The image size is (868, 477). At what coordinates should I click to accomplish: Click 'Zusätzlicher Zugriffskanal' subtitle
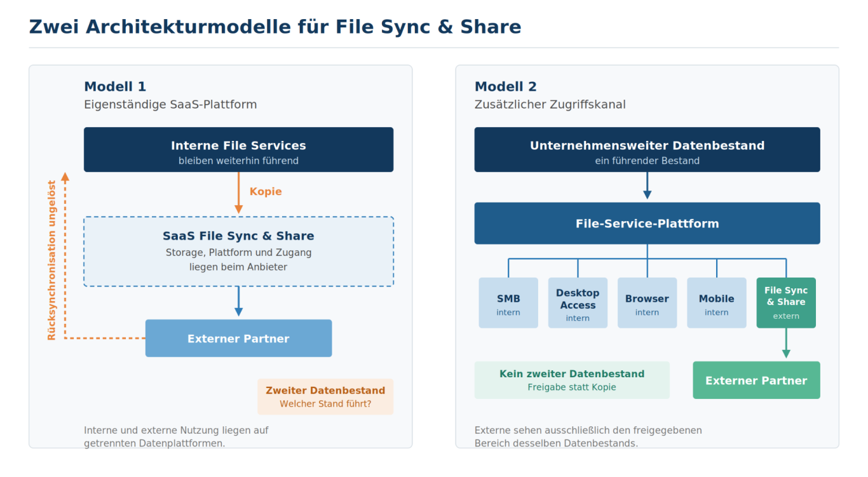point(550,104)
